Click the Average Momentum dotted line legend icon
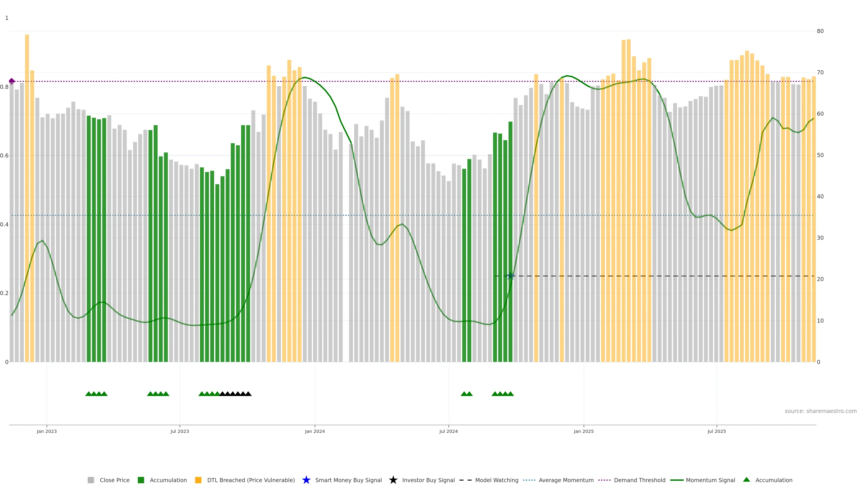Viewport: 868px width, 488px height. click(x=529, y=480)
